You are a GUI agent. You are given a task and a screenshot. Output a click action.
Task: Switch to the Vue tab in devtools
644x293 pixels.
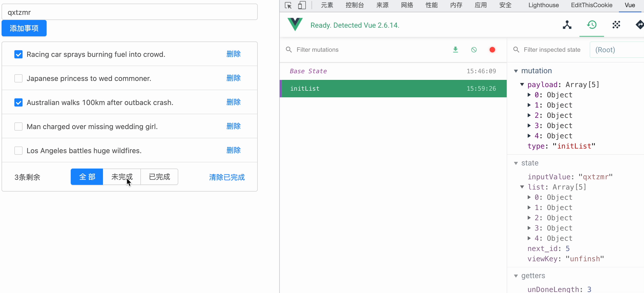pos(630,5)
